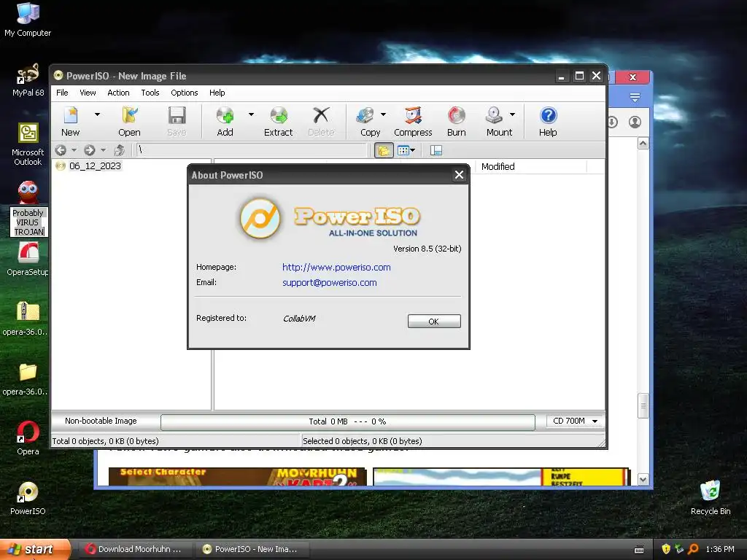Image resolution: width=747 pixels, height=560 pixels.
Task: Click the browser's user account icon
Action: pyautogui.click(x=635, y=122)
